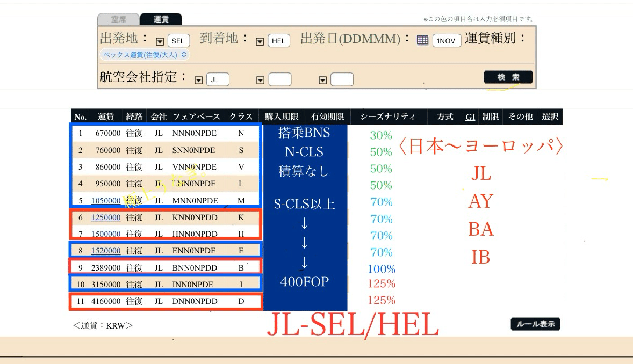Open the departure city (出発地) dropdown arrow
The height and width of the screenshot is (364, 633).
click(x=160, y=41)
